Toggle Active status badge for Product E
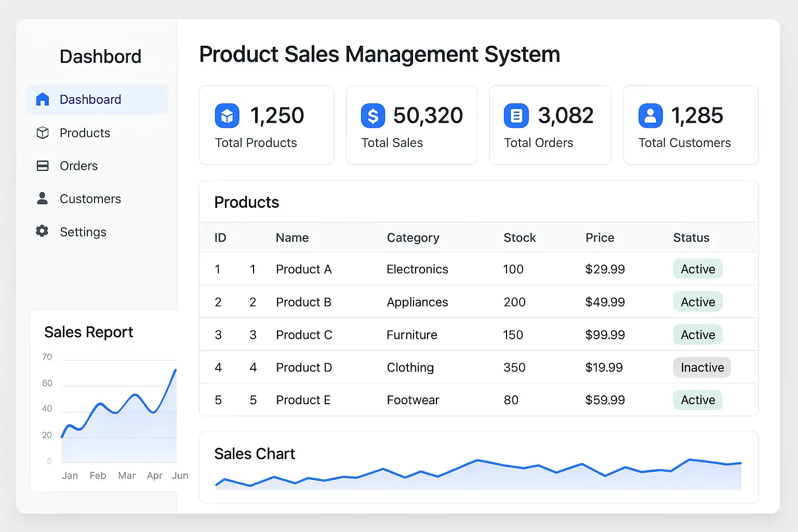The height and width of the screenshot is (532, 798). 698,400
